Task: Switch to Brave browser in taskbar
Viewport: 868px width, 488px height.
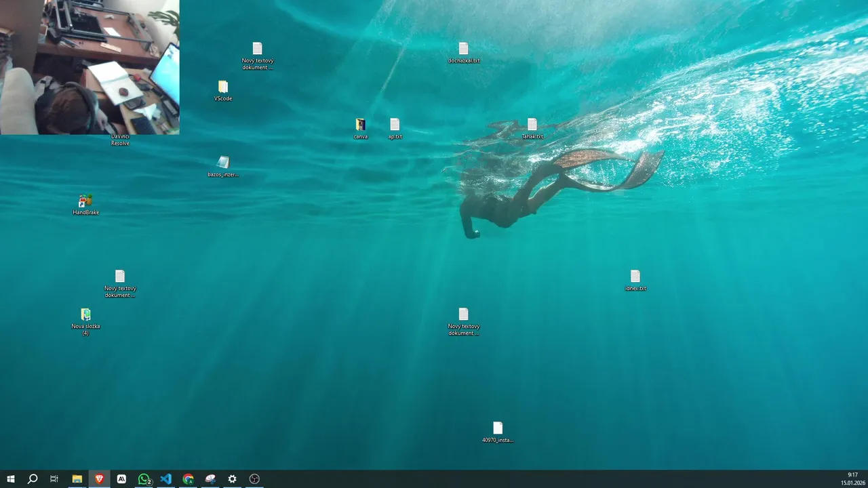Action: click(x=99, y=479)
